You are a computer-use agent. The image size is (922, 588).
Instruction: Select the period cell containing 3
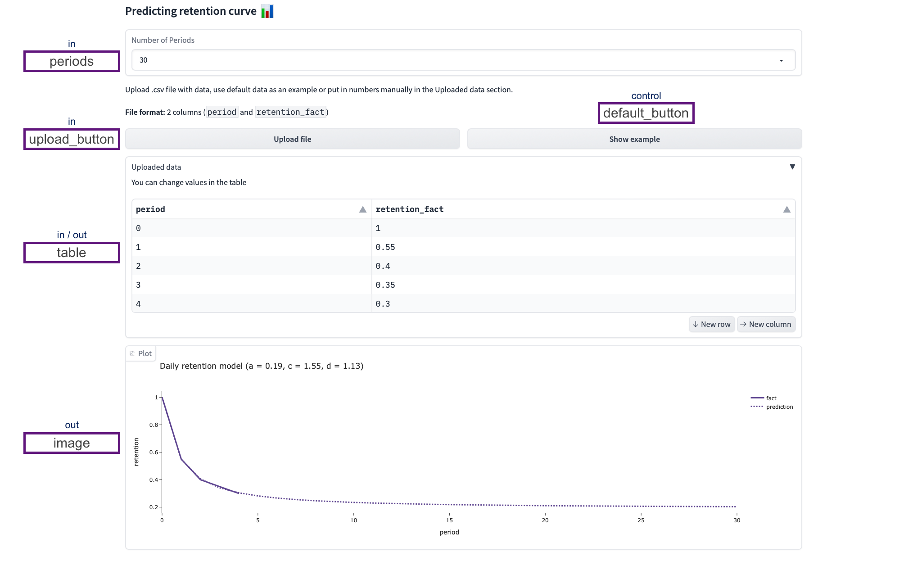click(x=252, y=285)
